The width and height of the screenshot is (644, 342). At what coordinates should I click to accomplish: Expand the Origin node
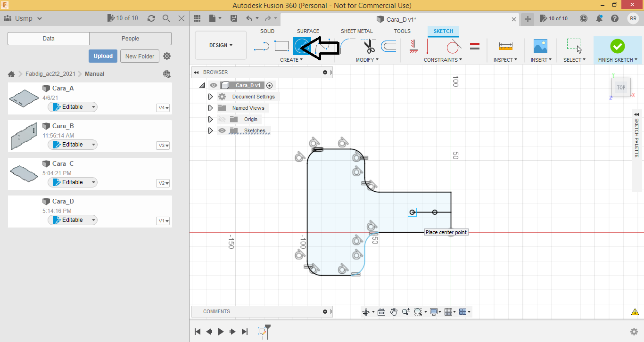[x=211, y=119]
